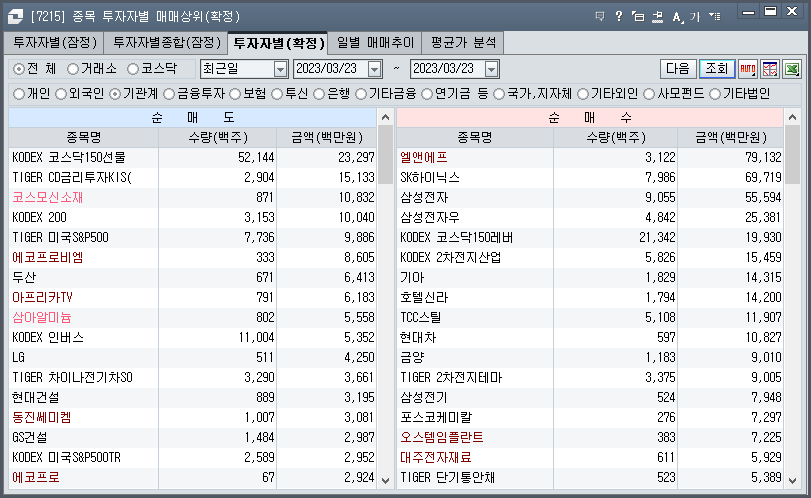The height and width of the screenshot is (498, 811).
Task: Click the 다음 button
Action: click(678, 69)
